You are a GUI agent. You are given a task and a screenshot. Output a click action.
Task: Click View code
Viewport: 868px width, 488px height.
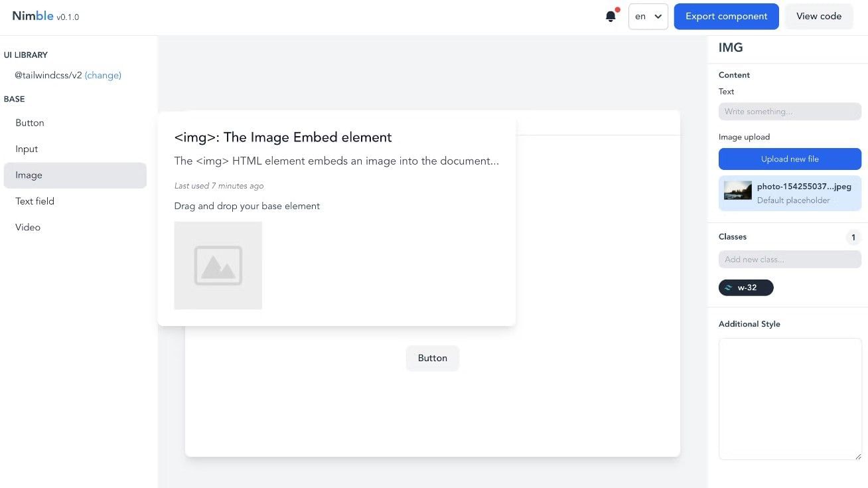[818, 16]
